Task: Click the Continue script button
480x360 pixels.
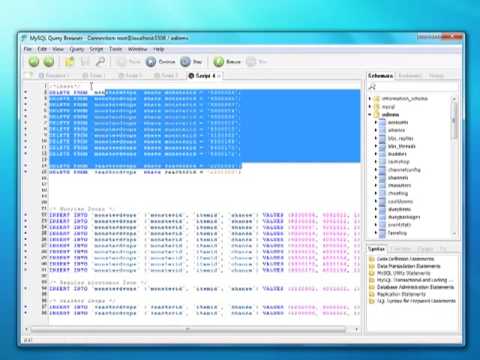Action: [160, 62]
